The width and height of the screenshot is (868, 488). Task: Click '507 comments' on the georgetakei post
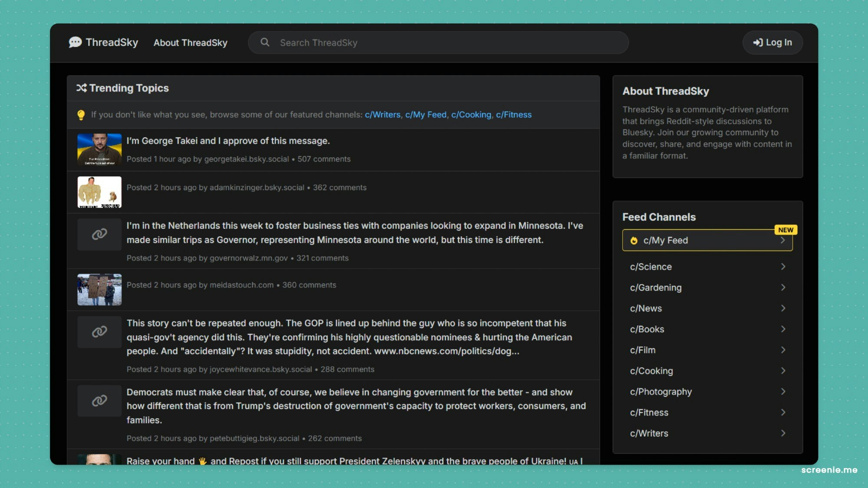[x=324, y=159]
